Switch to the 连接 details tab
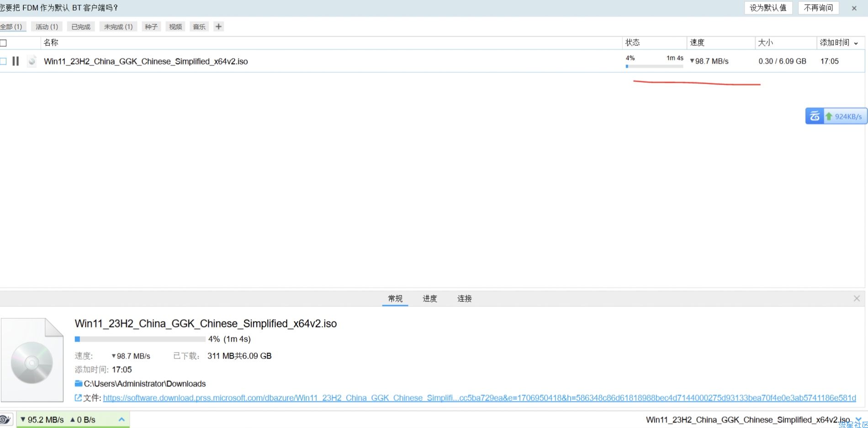Viewport: 868px width, 428px height. pos(465,299)
